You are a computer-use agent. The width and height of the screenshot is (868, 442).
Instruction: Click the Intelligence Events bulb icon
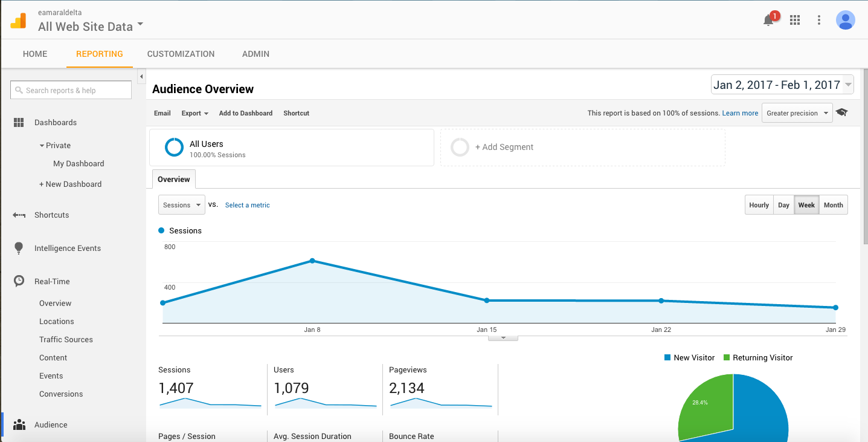[19, 248]
